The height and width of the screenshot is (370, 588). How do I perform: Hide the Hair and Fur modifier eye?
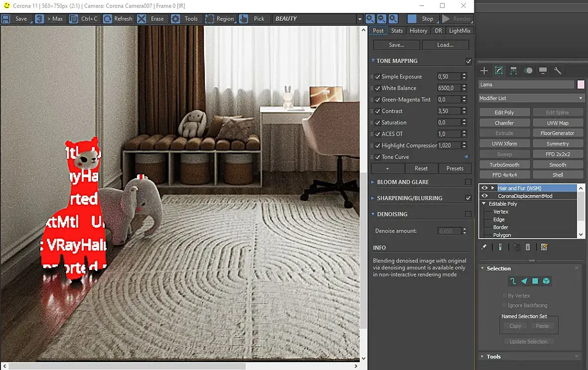[x=484, y=188]
